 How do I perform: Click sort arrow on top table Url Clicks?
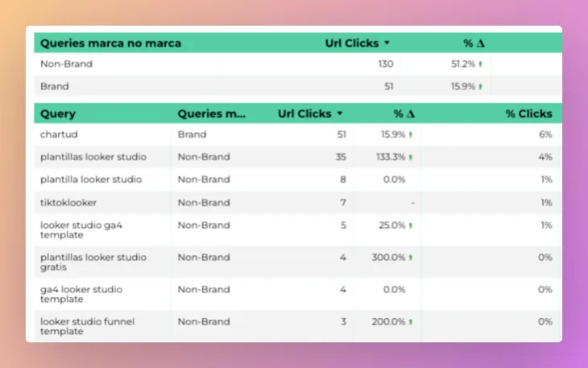click(x=387, y=43)
